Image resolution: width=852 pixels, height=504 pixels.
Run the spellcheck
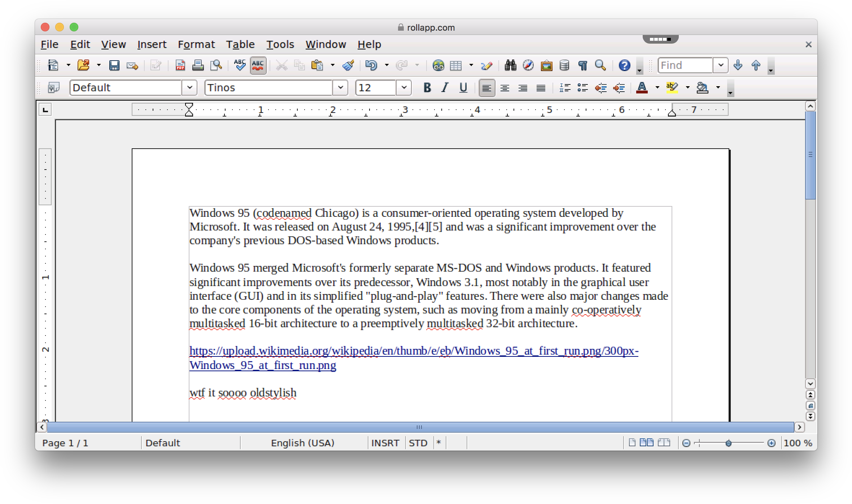[x=239, y=65]
